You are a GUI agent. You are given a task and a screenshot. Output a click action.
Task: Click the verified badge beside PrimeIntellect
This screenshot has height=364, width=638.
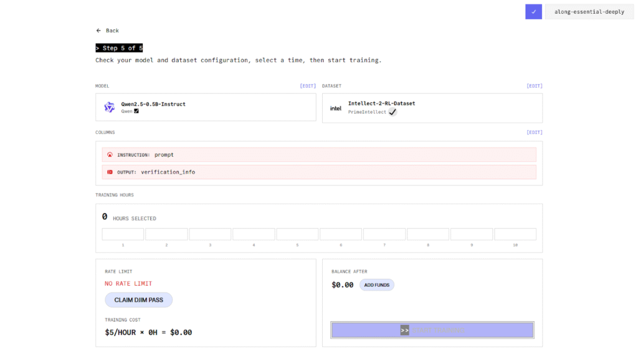[x=393, y=112]
